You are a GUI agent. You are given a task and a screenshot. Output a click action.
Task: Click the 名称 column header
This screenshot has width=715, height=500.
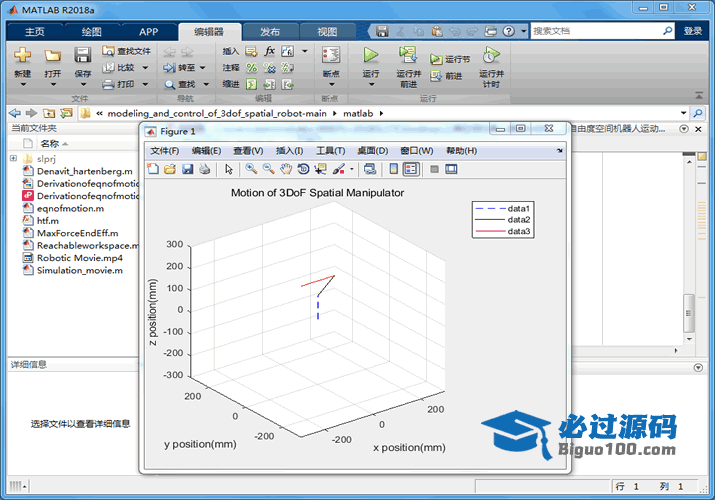50,144
